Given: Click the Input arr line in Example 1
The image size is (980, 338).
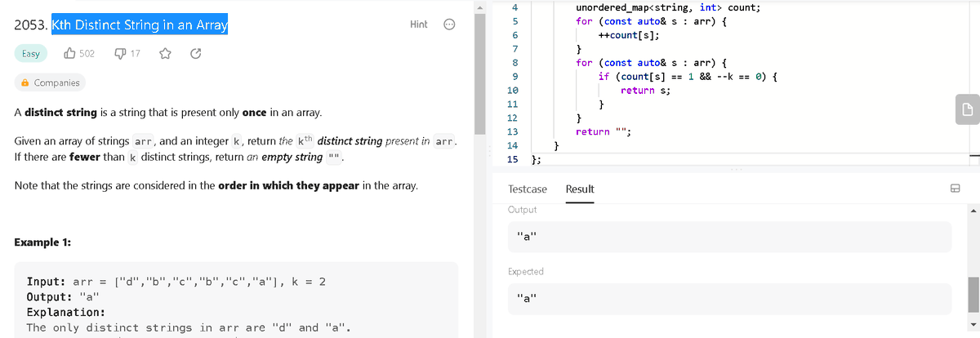Looking at the screenshot, I should click(176, 282).
